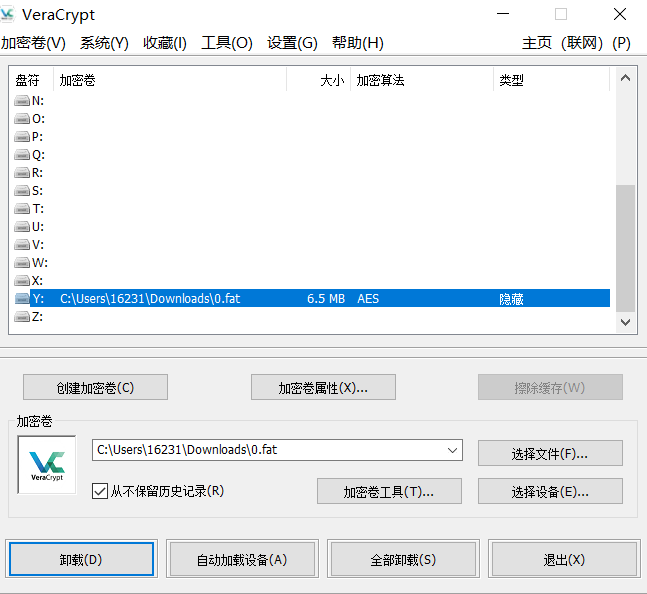Click the 类型 column header

coord(551,80)
